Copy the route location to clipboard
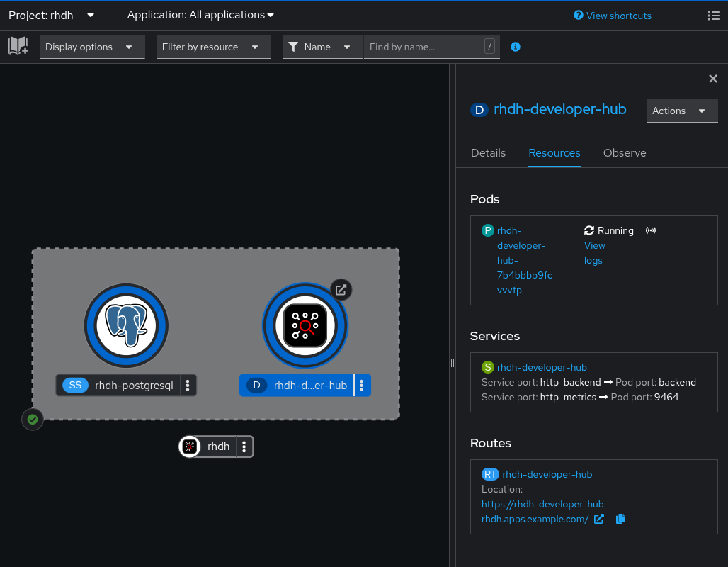 (x=620, y=519)
